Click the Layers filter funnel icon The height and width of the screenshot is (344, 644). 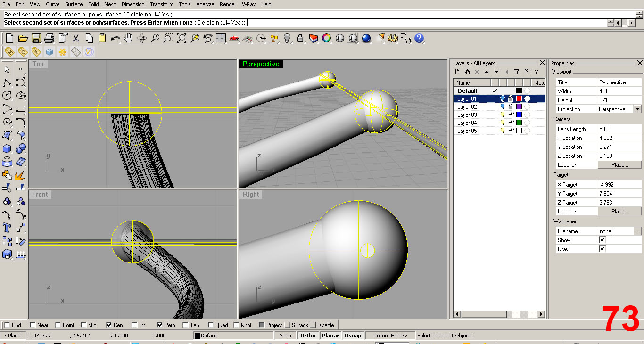pyautogui.click(x=517, y=72)
